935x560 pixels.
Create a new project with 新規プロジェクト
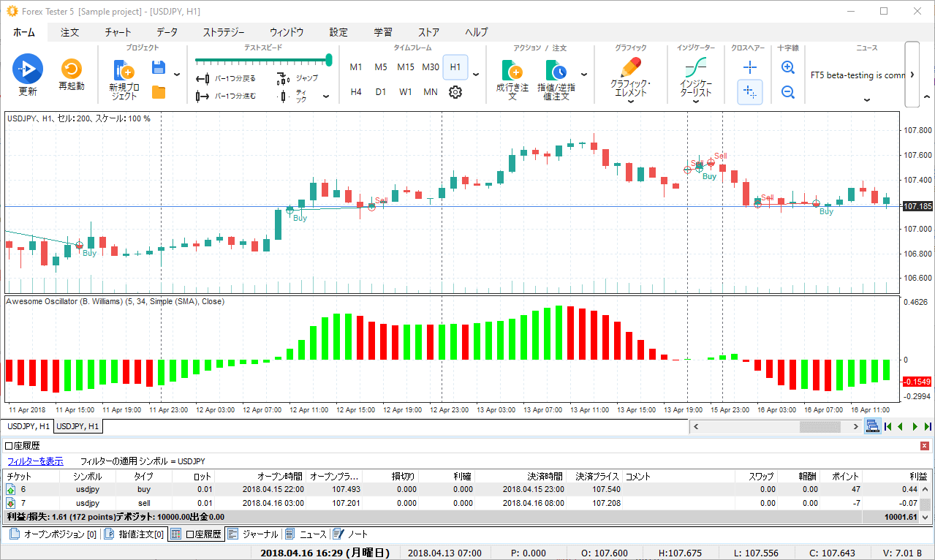[123, 71]
